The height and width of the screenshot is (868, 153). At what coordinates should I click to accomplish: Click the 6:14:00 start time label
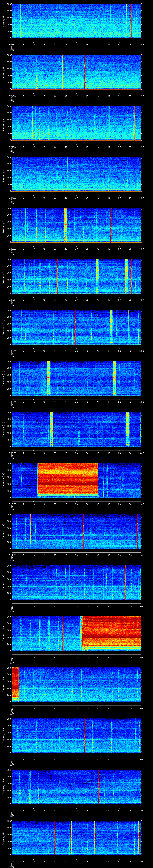(12, 708)
